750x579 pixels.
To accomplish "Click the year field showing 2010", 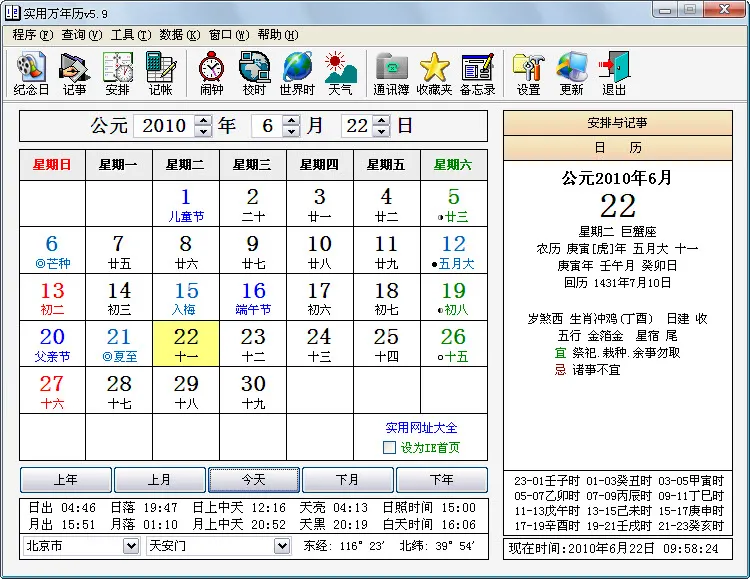I will [x=165, y=126].
